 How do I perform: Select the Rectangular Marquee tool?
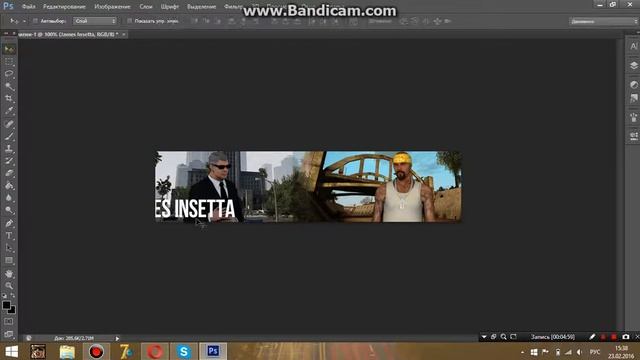[x=9, y=62]
